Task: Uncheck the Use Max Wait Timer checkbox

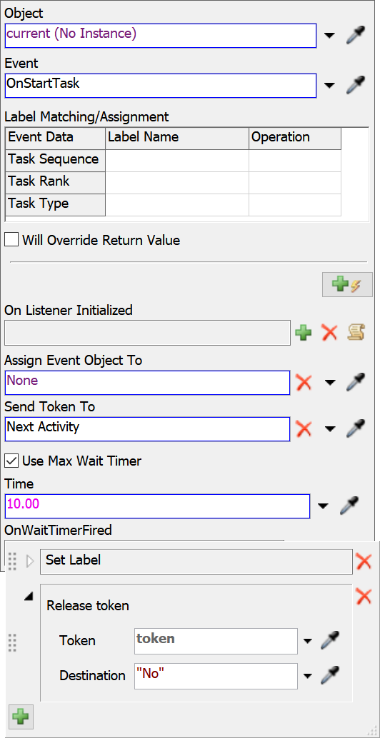Action: [11, 461]
